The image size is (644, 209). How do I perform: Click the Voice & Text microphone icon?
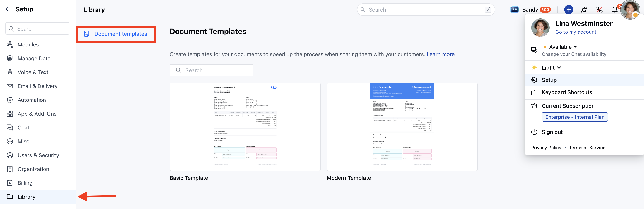tap(10, 72)
